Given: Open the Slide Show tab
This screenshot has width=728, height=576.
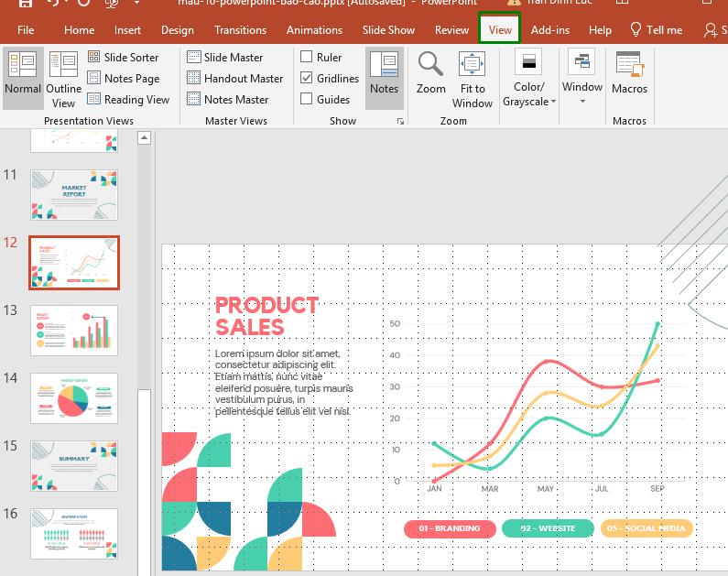Looking at the screenshot, I should 388,30.
